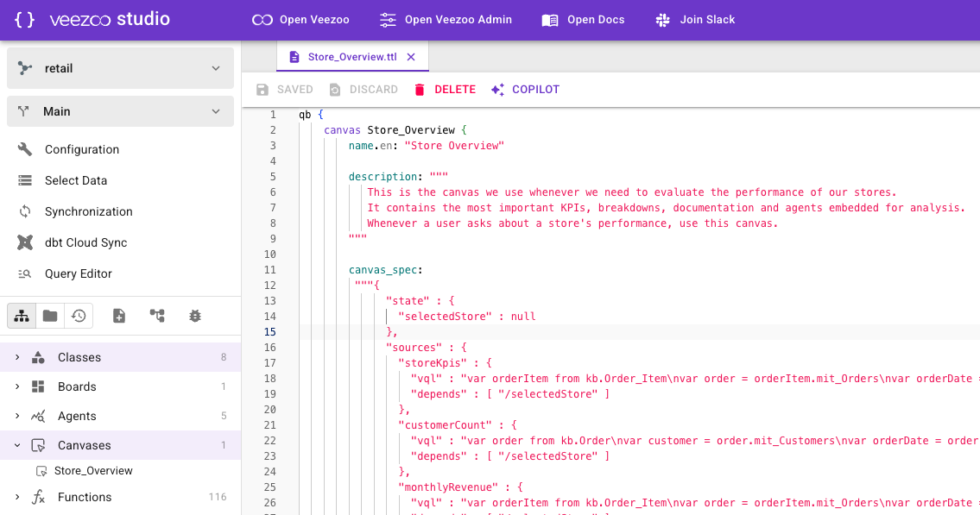
Task: Open Veezoo link in header
Action: (x=300, y=20)
